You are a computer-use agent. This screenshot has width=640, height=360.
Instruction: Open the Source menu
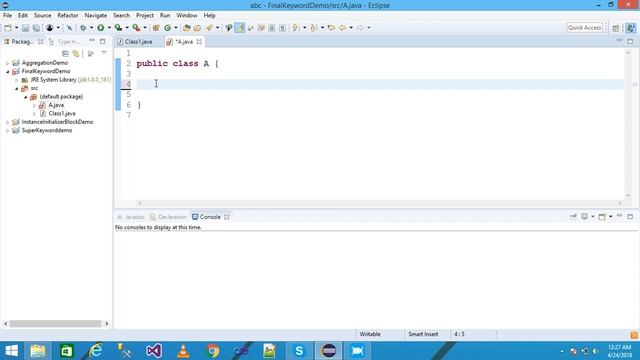42,15
